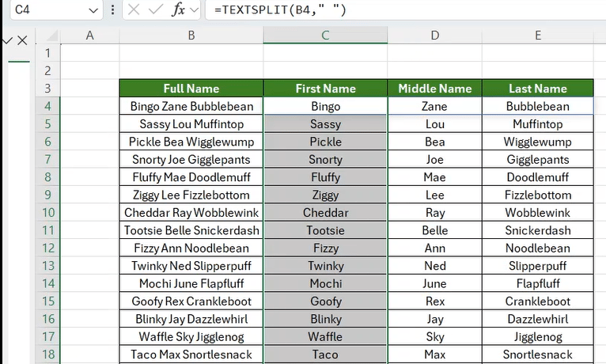Select cell Tootsie Belle Snickerdash
This screenshot has height=364, width=606.
[191, 230]
